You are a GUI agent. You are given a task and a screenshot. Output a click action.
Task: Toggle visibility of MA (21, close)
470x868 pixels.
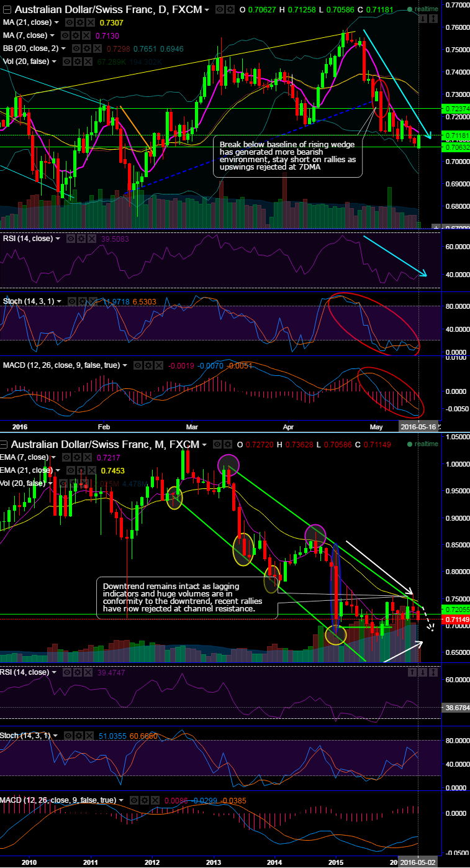coord(70,22)
